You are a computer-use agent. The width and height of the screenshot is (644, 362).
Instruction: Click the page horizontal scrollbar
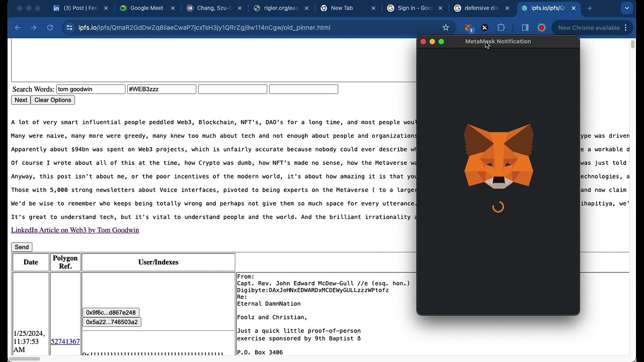[25, 358]
